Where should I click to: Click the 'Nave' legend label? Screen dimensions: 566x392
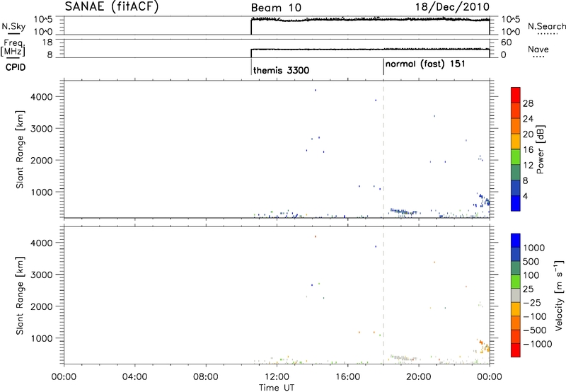click(x=538, y=49)
